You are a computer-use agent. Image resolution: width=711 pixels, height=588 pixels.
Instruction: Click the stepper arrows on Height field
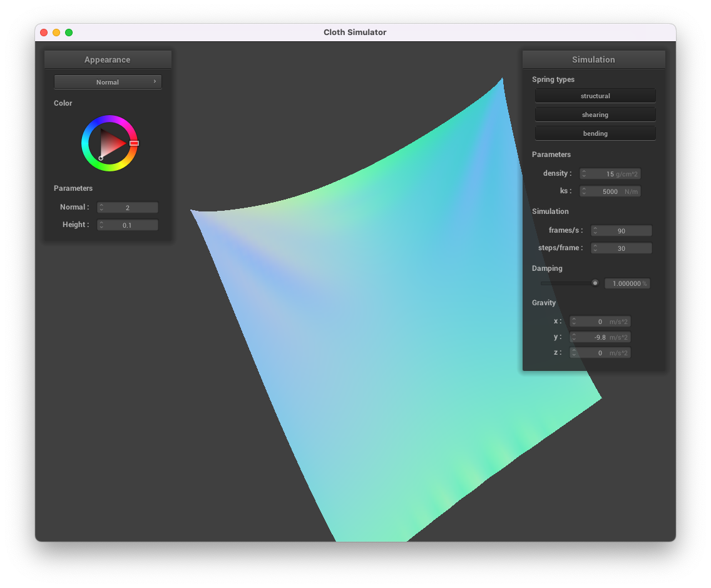(x=101, y=225)
